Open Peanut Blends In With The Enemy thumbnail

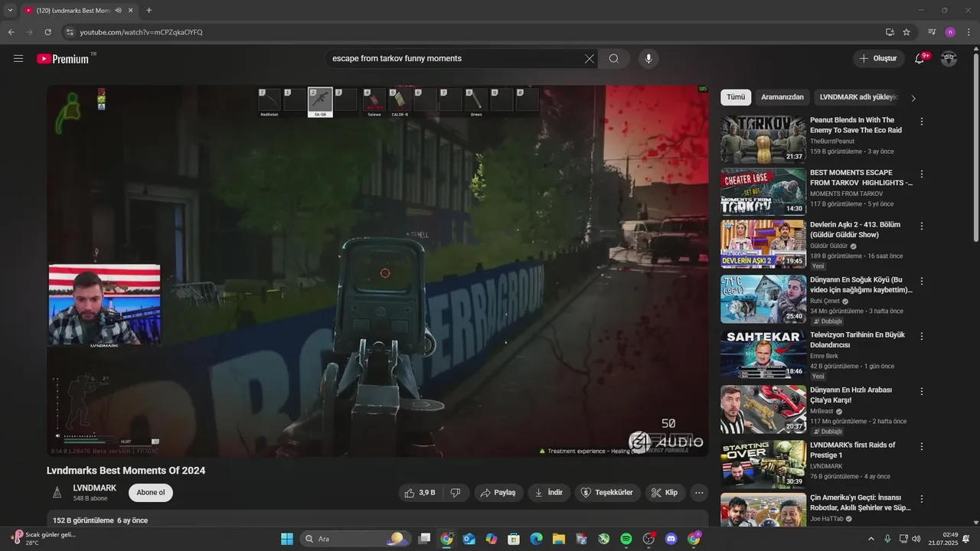pos(763,139)
